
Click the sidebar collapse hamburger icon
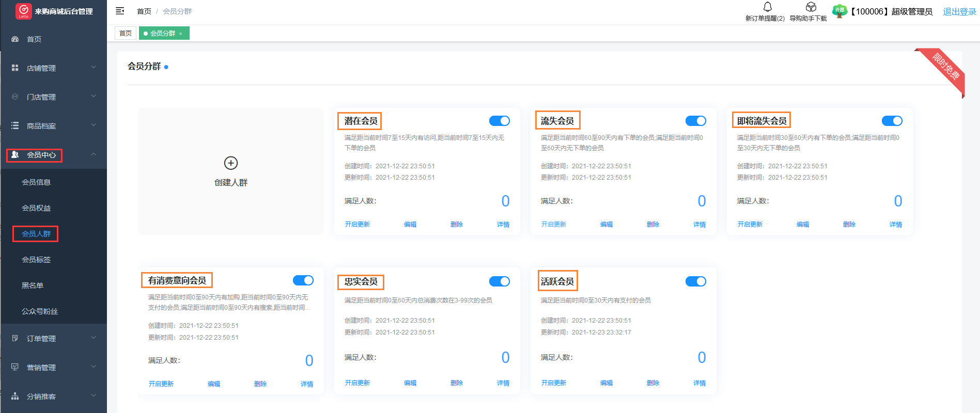click(120, 11)
